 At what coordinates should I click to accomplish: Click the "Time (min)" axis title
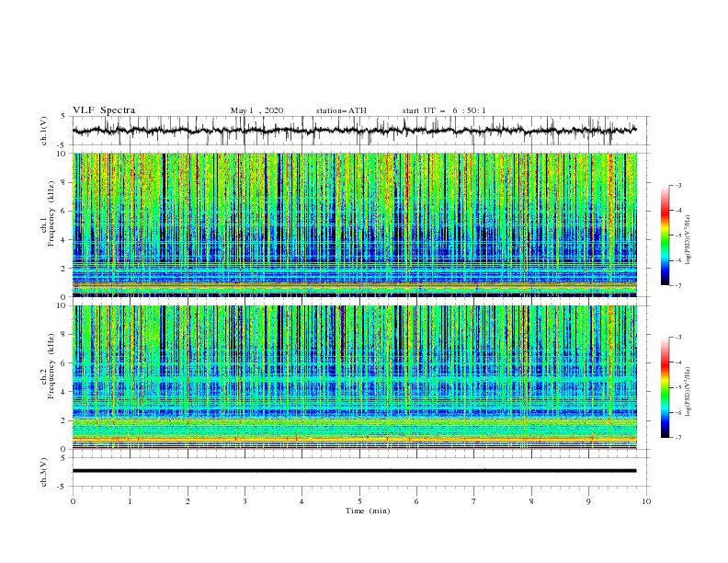point(368,511)
